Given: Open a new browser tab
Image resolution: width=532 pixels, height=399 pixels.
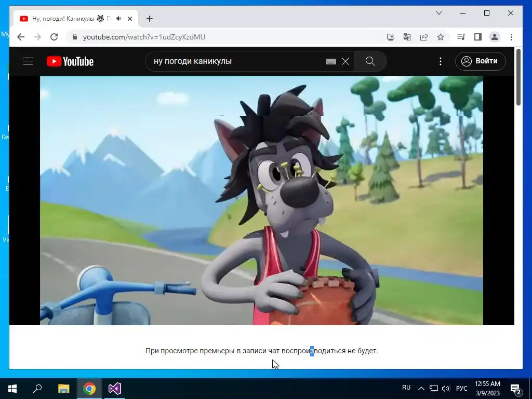Looking at the screenshot, I should point(150,19).
